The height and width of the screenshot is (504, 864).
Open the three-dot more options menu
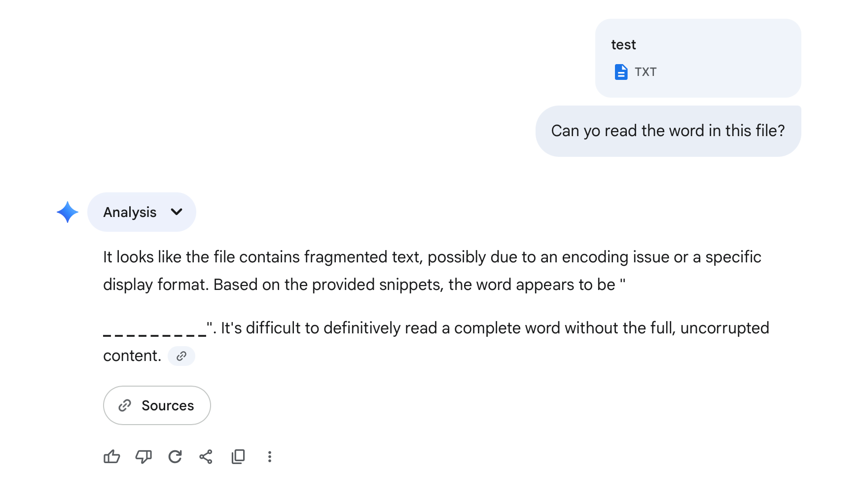(269, 457)
